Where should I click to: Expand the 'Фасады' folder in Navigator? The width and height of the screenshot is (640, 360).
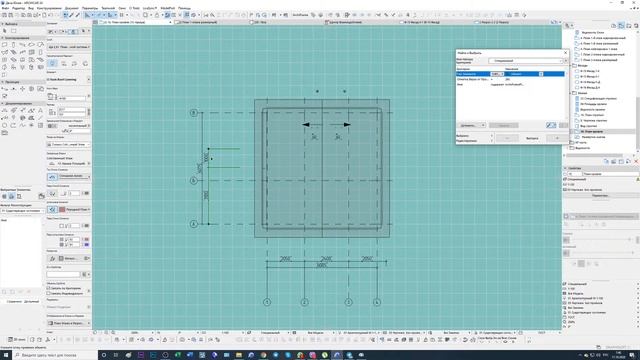click(571, 65)
